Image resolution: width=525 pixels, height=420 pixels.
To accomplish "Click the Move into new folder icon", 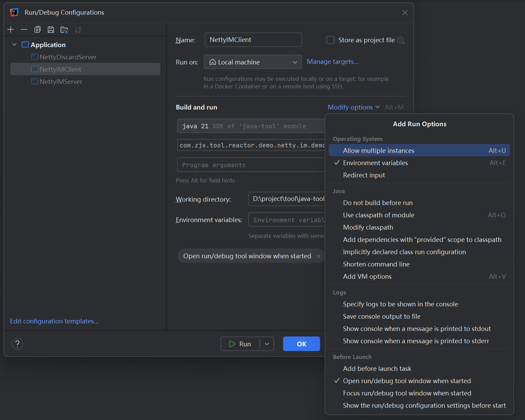I will (64, 30).
